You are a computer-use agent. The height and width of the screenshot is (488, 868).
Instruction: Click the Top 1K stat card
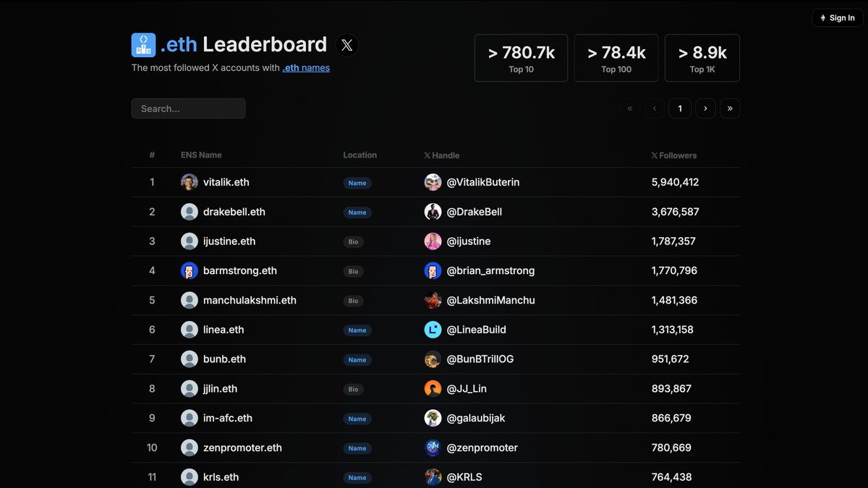[x=702, y=58]
